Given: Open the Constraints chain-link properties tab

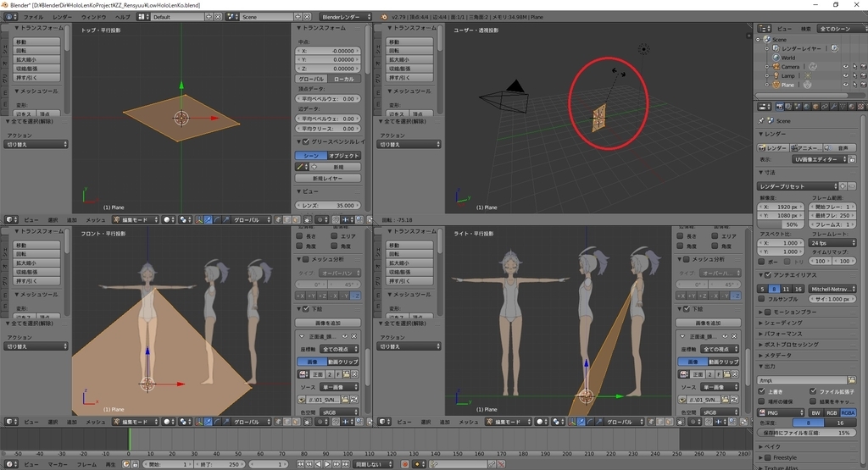Looking at the screenshot, I should 824,107.
